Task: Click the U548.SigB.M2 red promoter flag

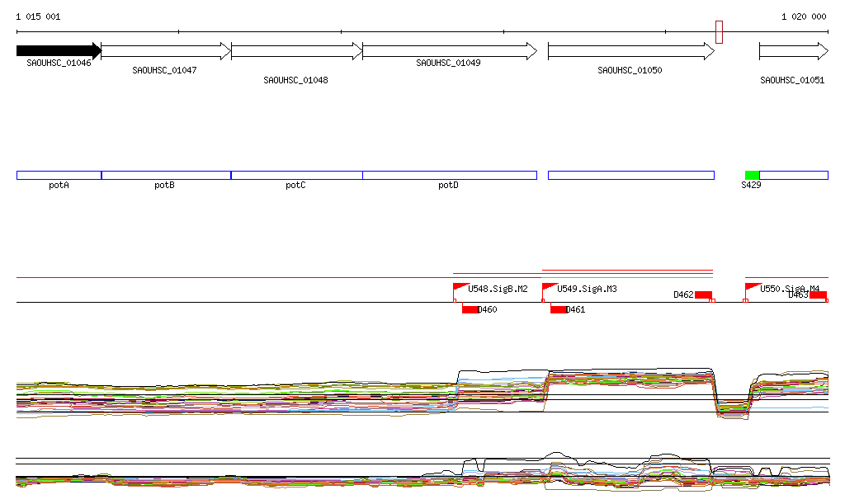Action: (460, 288)
